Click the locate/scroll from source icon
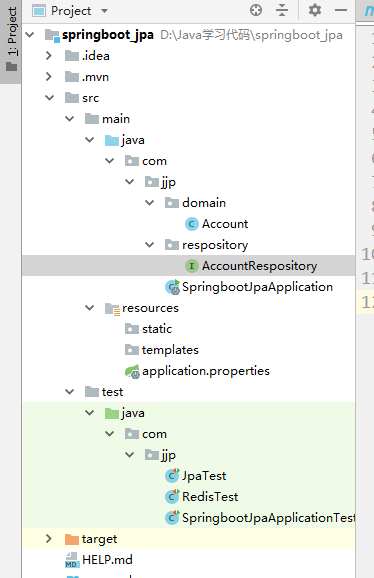This screenshot has width=374, height=578. [256, 10]
